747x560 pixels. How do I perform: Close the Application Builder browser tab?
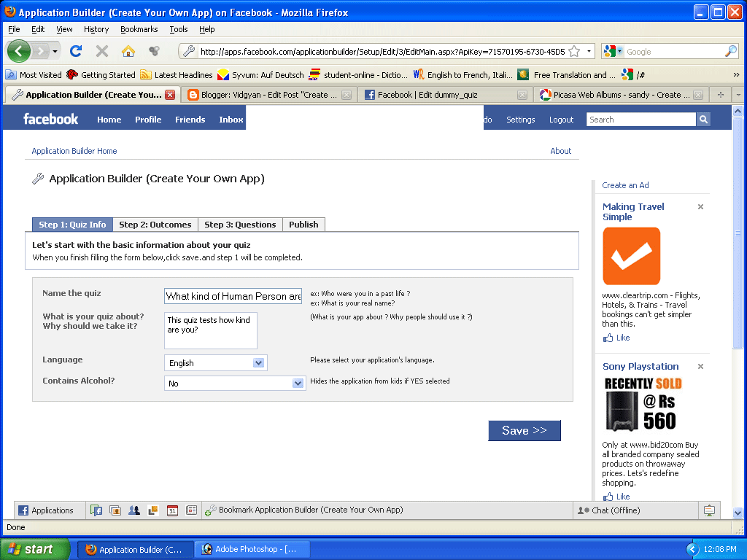click(169, 95)
